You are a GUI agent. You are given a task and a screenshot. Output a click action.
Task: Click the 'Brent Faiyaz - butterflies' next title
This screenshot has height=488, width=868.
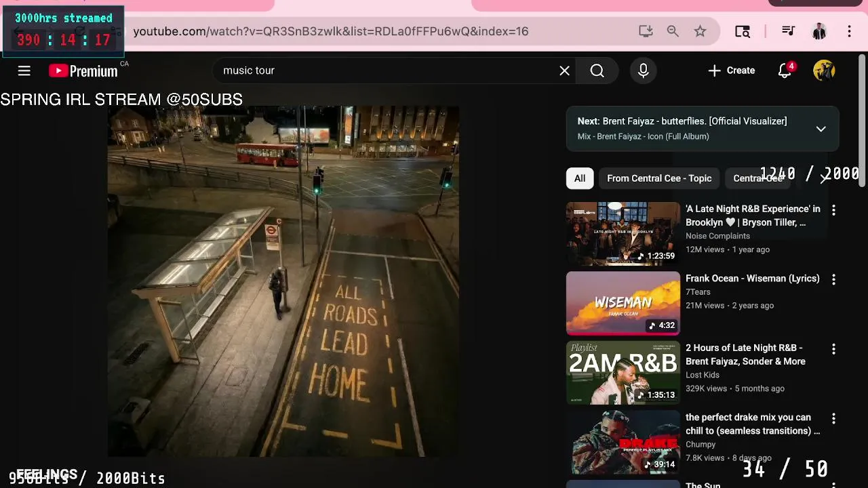click(694, 121)
